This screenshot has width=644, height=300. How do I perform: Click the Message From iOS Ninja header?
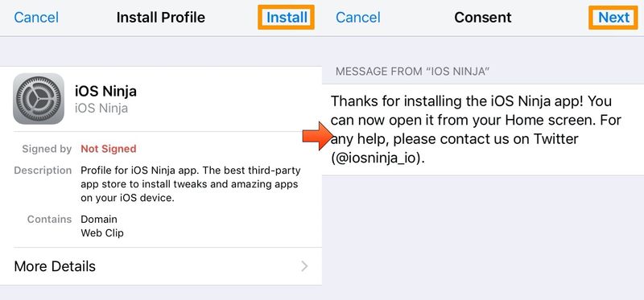(x=412, y=72)
